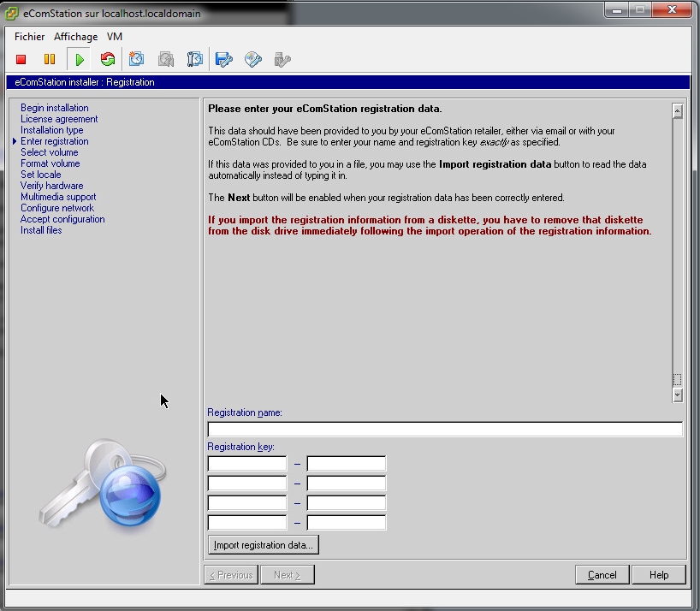Image resolution: width=700 pixels, height=611 pixels.
Task: Open the Affichage menu
Action: [x=75, y=37]
